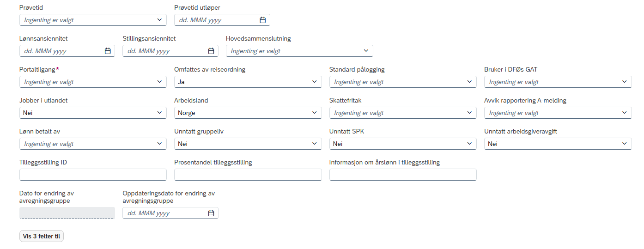Open Avvik rapportering A-melding dropdown arrow
The height and width of the screenshot is (249, 644).
(625, 113)
